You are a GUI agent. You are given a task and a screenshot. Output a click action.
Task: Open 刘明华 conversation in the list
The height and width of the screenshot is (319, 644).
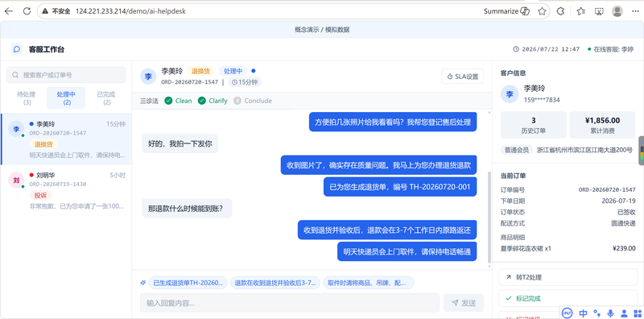(66, 191)
